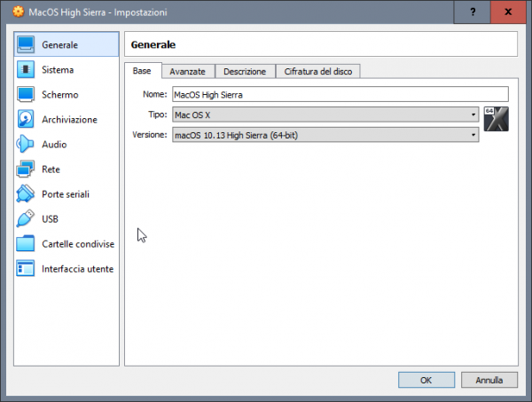Select the Archiviazione label in sidebar

69,120
